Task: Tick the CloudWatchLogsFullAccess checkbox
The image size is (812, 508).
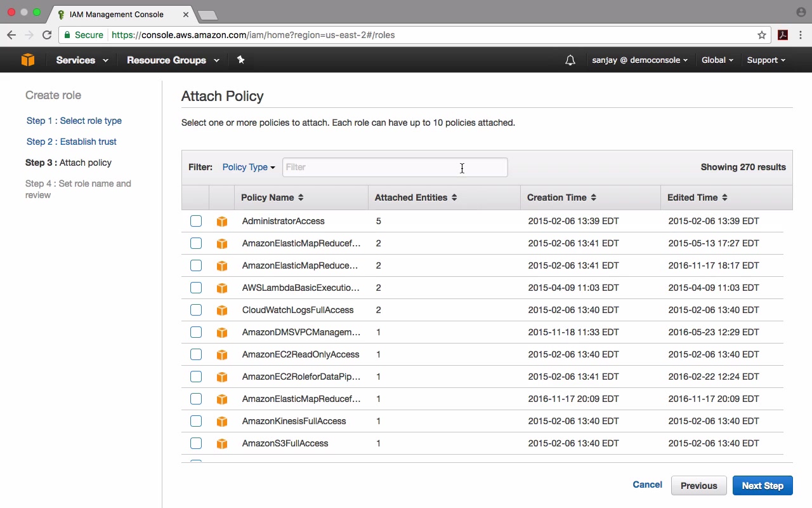Action: 196,310
